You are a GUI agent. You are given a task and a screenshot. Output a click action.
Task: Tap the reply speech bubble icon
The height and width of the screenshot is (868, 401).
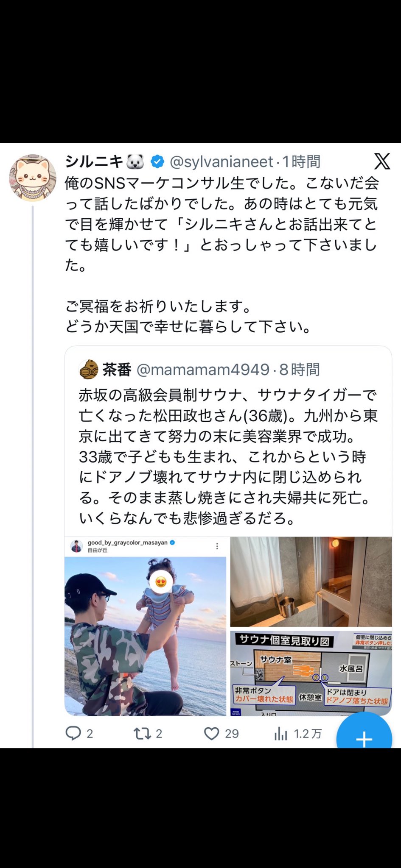click(73, 733)
